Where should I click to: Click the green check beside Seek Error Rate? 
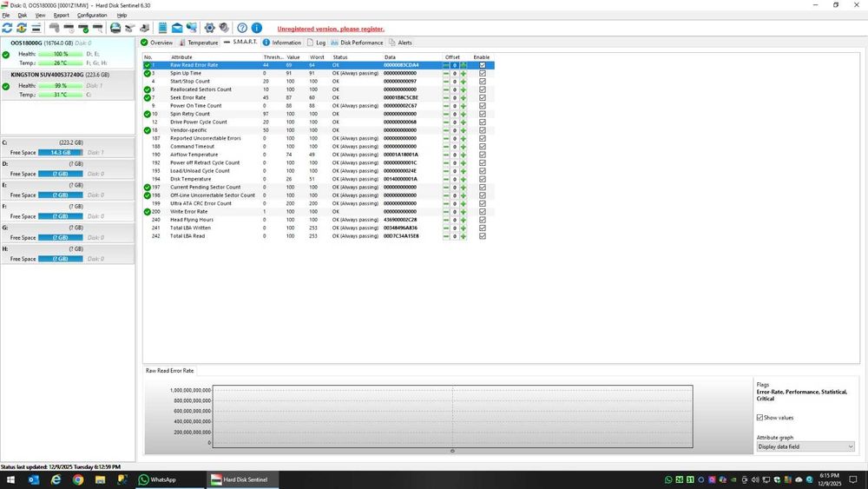pyautogui.click(x=148, y=97)
